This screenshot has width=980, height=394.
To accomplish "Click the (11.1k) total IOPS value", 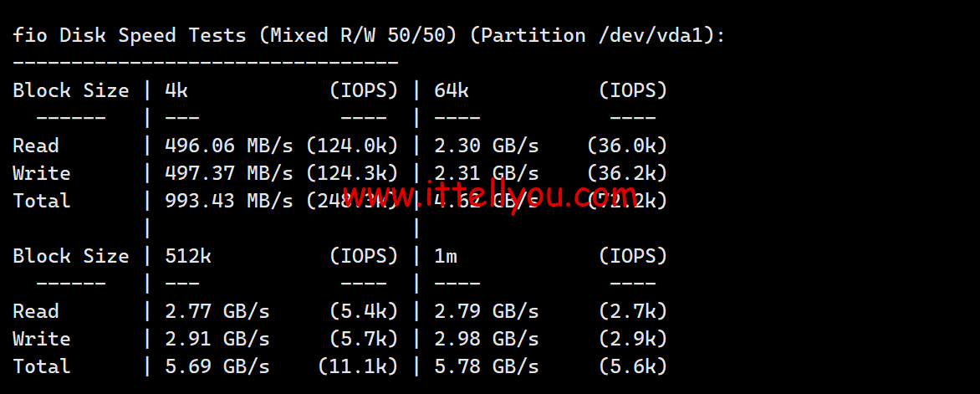I will point(357,366).
